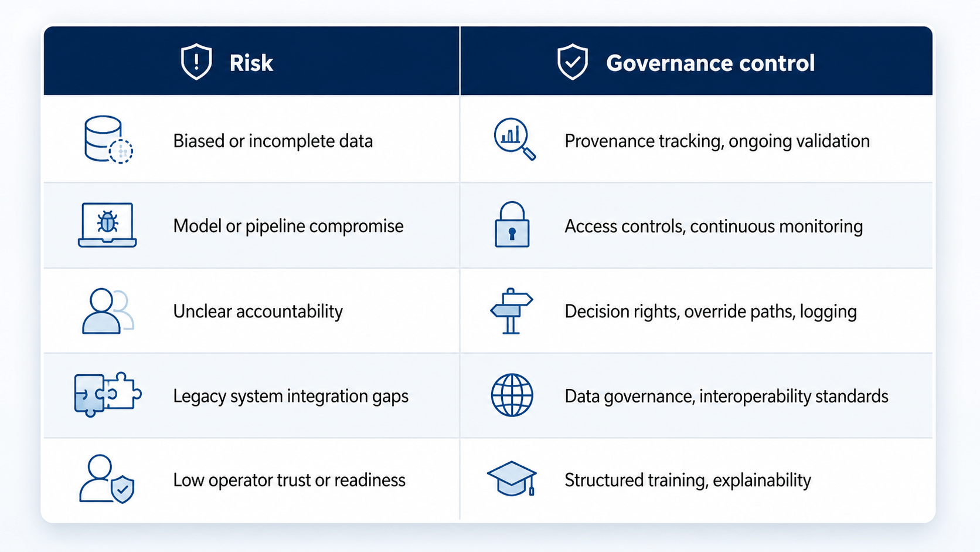
Task: Click the shield alert icon beside Risk
Action: (196, 62)
